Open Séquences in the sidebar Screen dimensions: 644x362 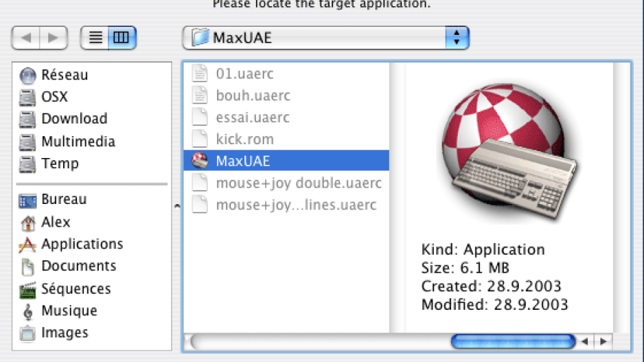tap(65, 289)
